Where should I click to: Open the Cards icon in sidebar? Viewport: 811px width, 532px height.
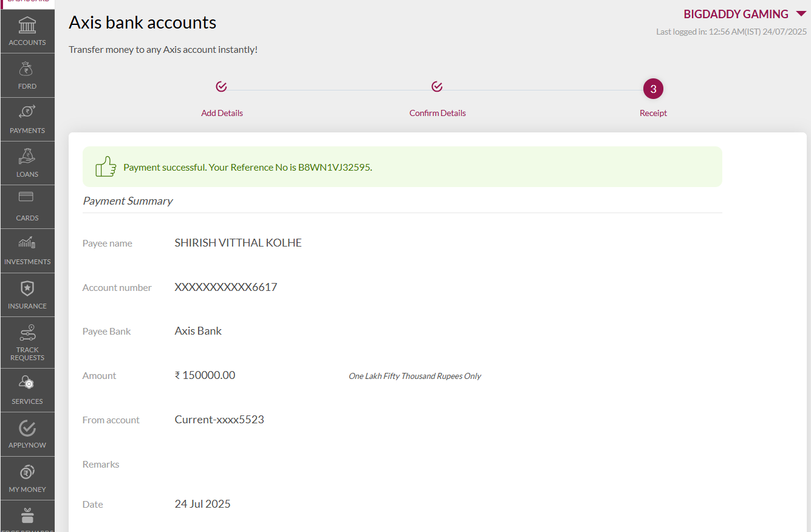click(26, 197)
